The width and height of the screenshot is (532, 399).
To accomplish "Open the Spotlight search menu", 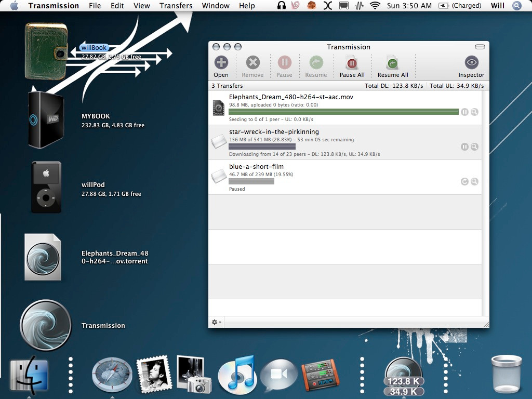I will pyautogui.click(x=517, y=5).
